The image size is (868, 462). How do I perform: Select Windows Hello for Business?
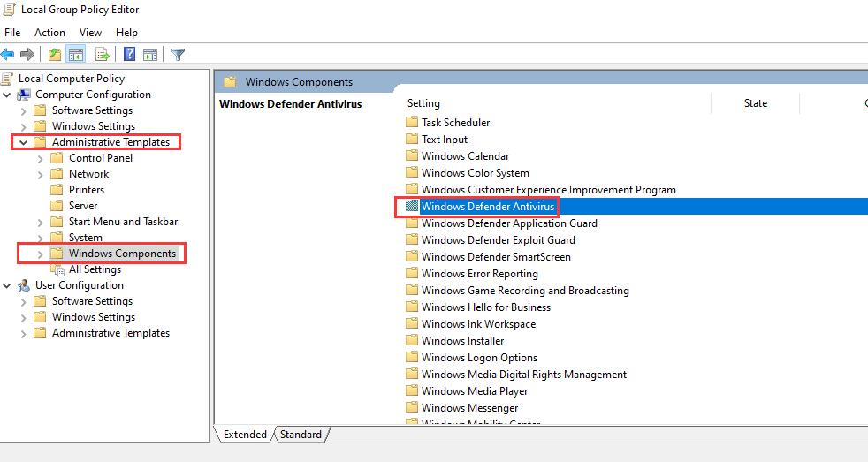486,307
